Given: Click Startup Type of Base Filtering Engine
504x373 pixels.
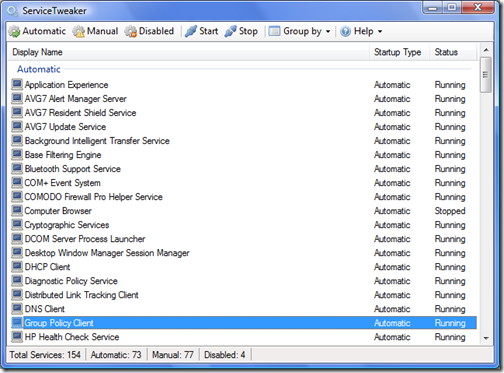Looking at the screenshot, I should click(x=392, y=155).
